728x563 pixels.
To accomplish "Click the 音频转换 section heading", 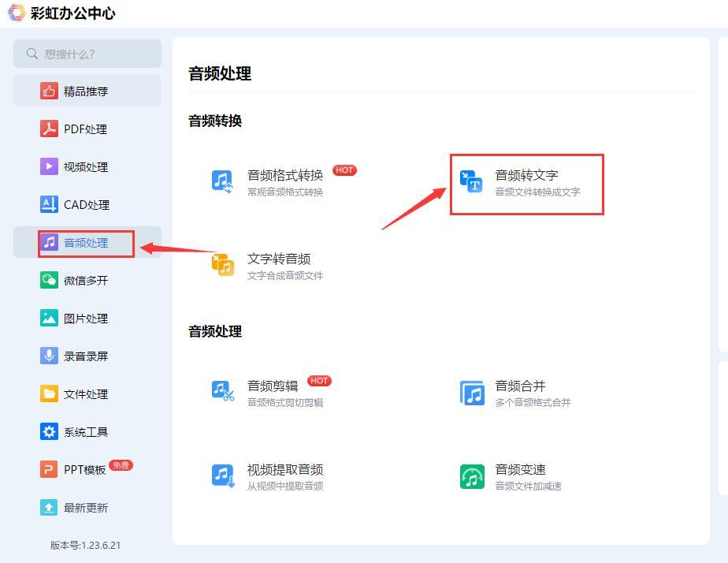I will pos(215,121).
